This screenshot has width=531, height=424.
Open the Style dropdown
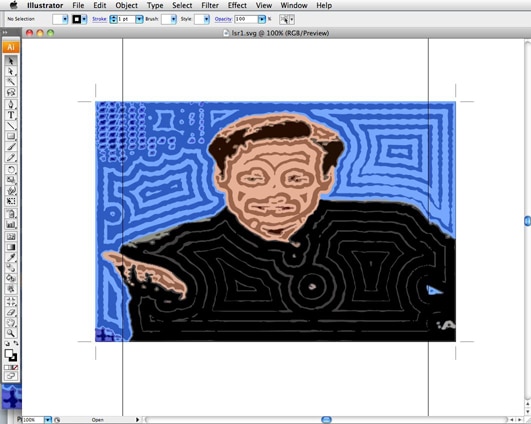(x=207, y=19)
